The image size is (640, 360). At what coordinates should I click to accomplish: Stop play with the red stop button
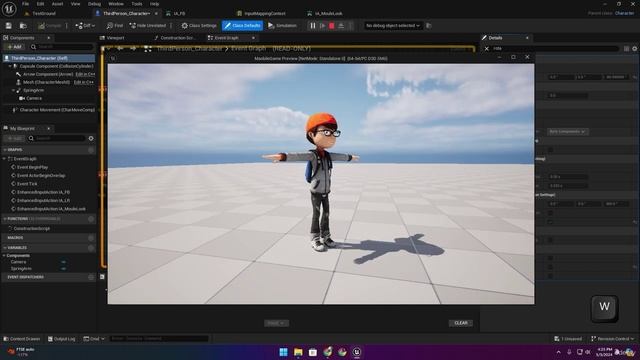point(332,26)
